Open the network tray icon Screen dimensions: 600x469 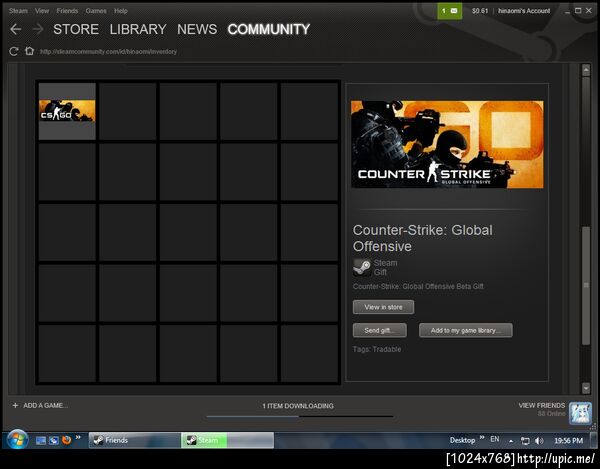click(x=525, y=441)
